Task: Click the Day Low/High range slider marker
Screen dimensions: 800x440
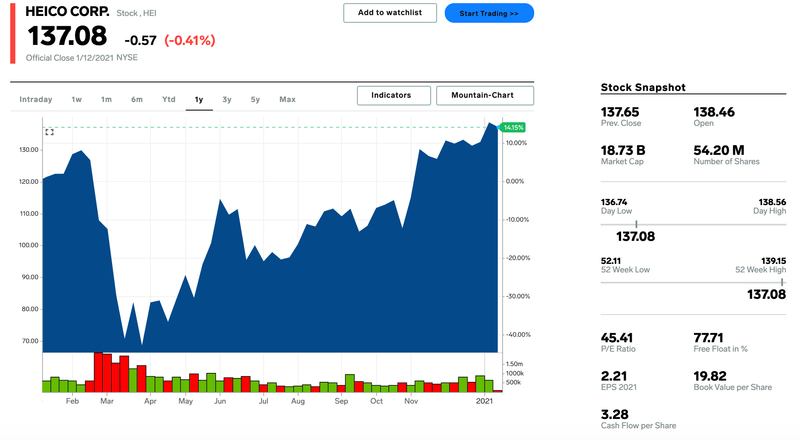Action: 636,224
